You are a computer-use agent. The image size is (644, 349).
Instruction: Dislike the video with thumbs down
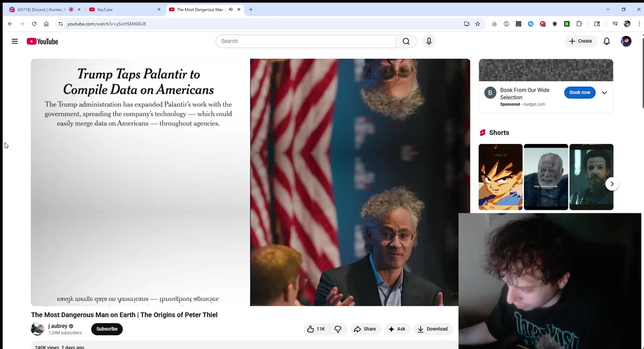click(x=338, y=329)
